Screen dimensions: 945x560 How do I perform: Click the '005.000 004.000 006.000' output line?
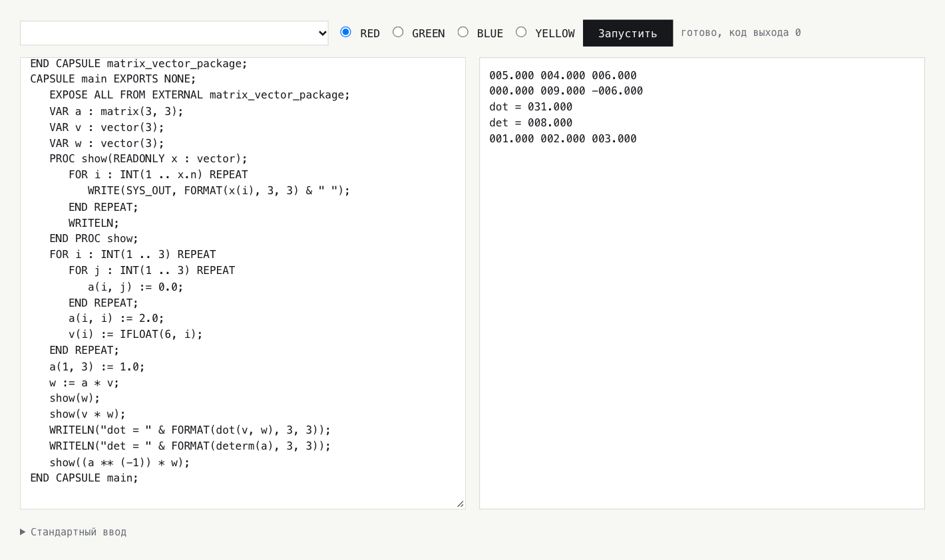click(563, 76)
